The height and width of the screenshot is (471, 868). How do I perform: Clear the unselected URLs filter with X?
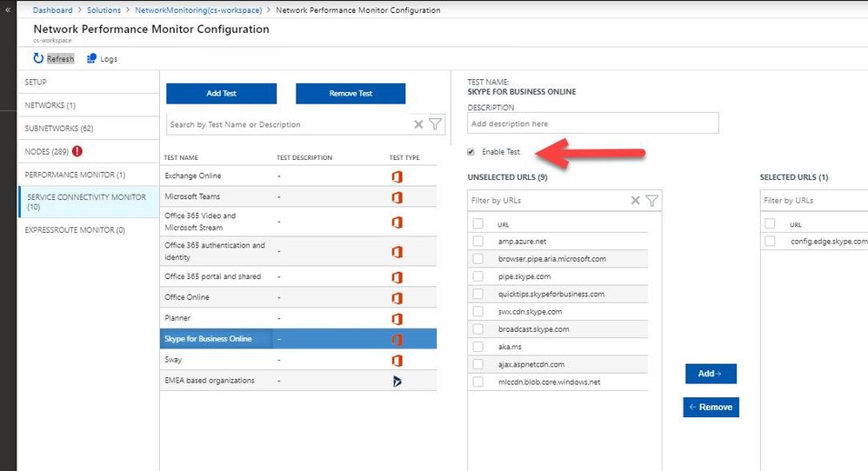point(636,200)
